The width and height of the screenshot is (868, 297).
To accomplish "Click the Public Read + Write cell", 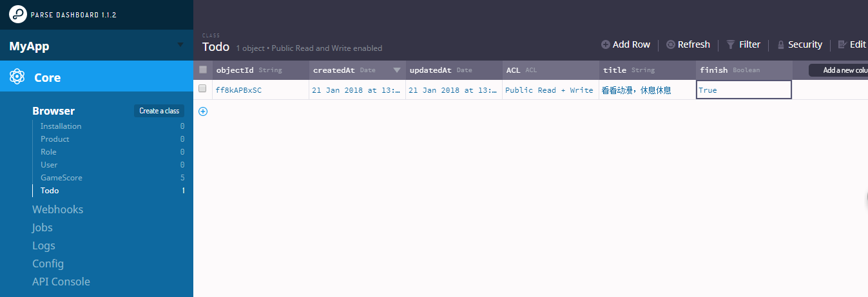I will pos(550,90).
